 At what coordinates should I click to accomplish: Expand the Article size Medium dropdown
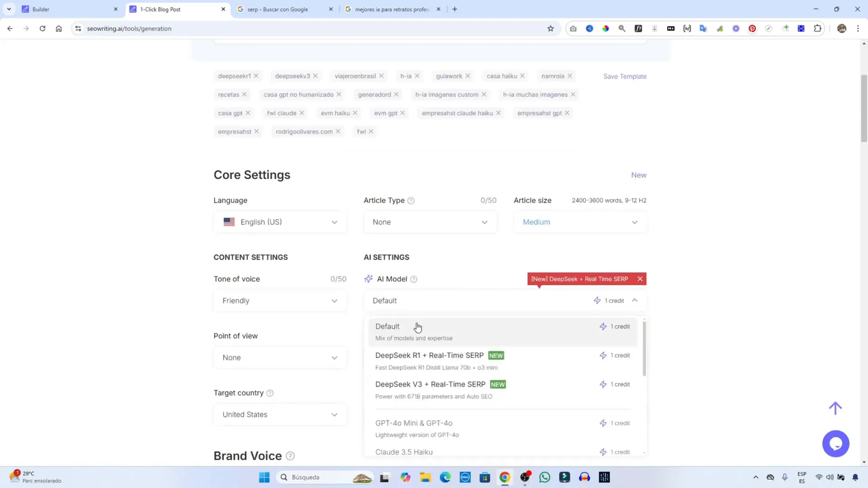pos(579,222)
